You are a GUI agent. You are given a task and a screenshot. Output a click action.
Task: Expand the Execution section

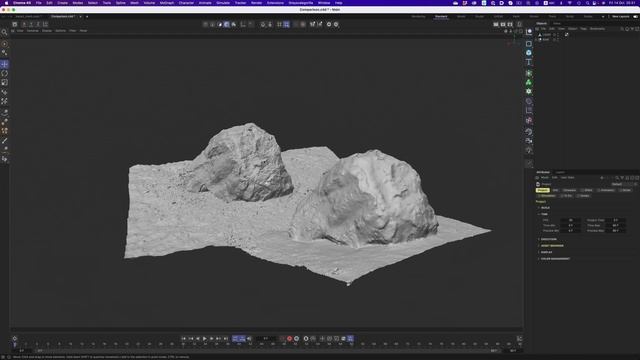548,239
